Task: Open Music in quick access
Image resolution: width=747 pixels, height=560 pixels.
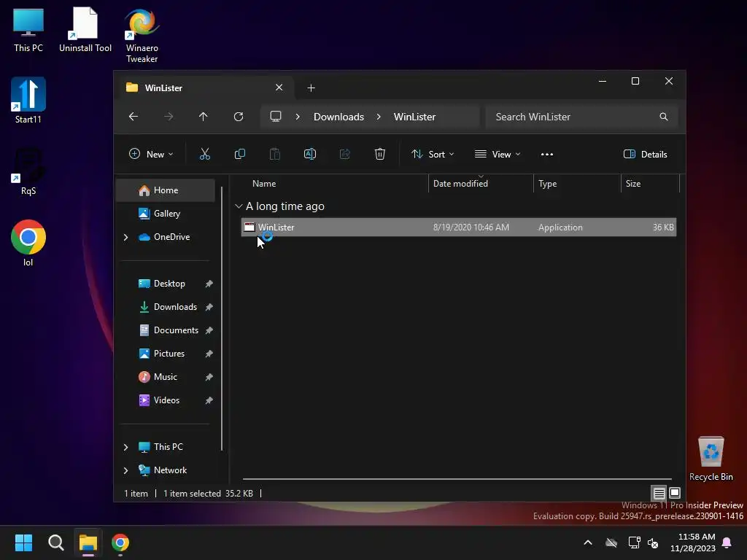Action: coord(166,377)
